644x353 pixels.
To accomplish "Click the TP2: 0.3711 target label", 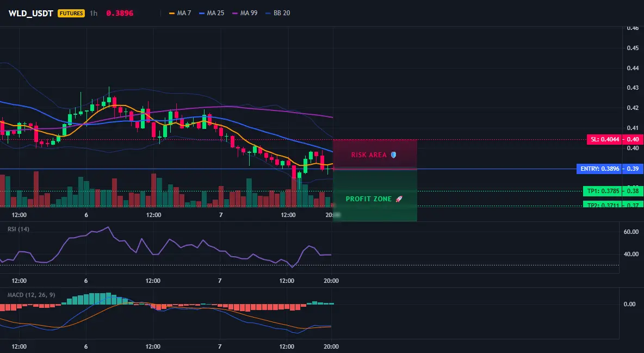I will pyautogui.click(x=603, y=205).
